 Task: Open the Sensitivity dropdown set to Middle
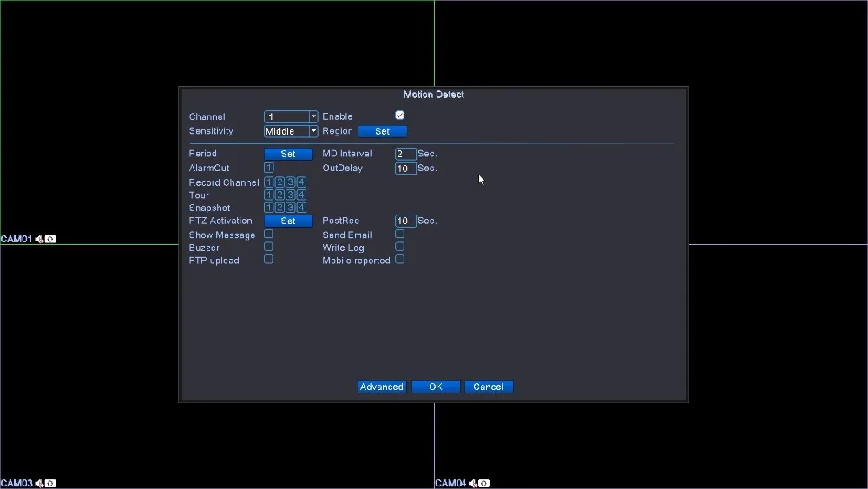[x=291, y=131]
